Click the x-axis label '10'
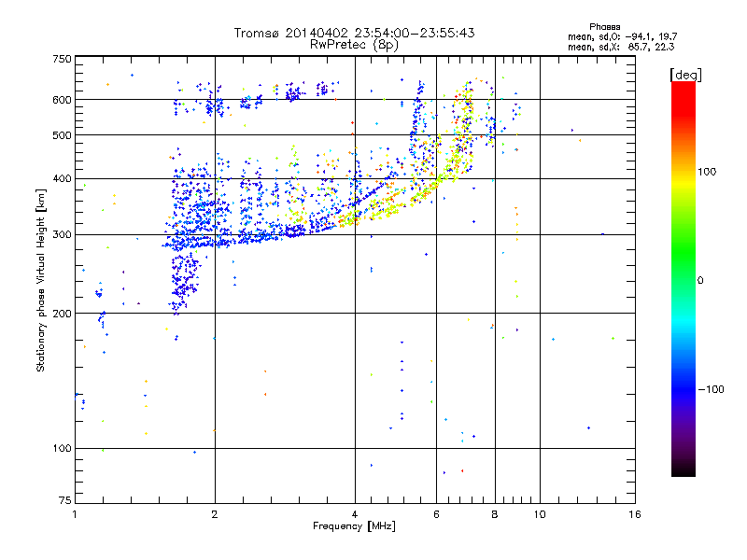The height and width of the screenshot is (560, 747). click(x=540, y=514)
